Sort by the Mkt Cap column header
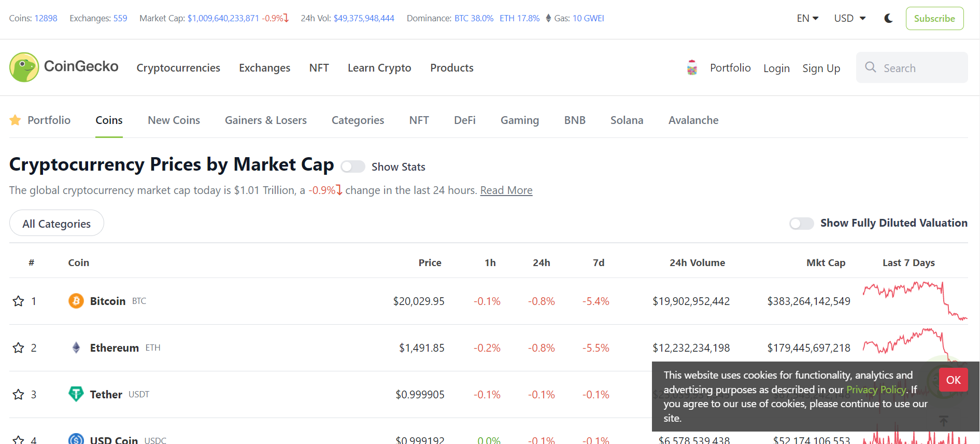The width and height of the screenshot is (980, 444). click(x=826, y=262)
